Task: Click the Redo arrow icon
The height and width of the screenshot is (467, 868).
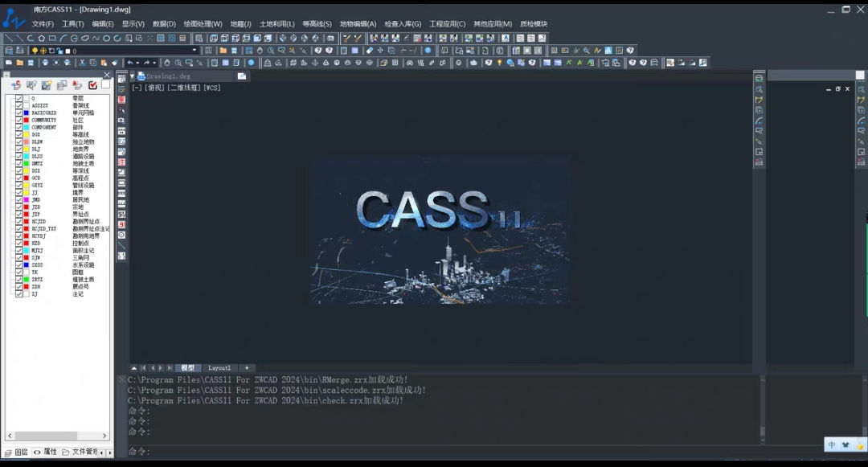Action: coord(147,63)
